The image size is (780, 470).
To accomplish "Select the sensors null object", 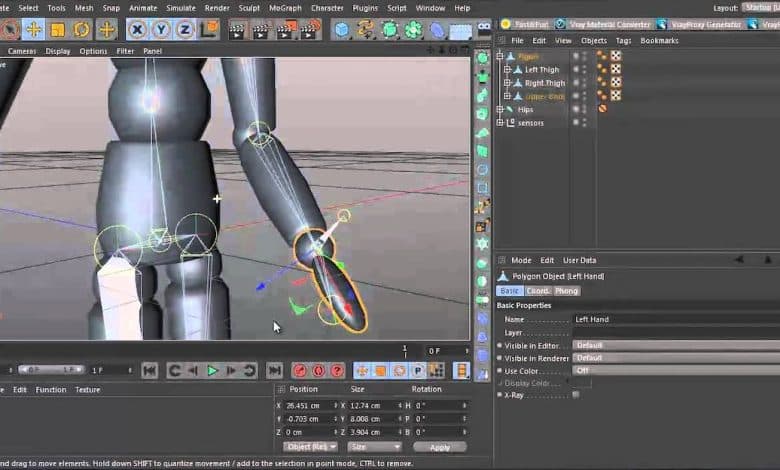I will (x=531, y=123).
